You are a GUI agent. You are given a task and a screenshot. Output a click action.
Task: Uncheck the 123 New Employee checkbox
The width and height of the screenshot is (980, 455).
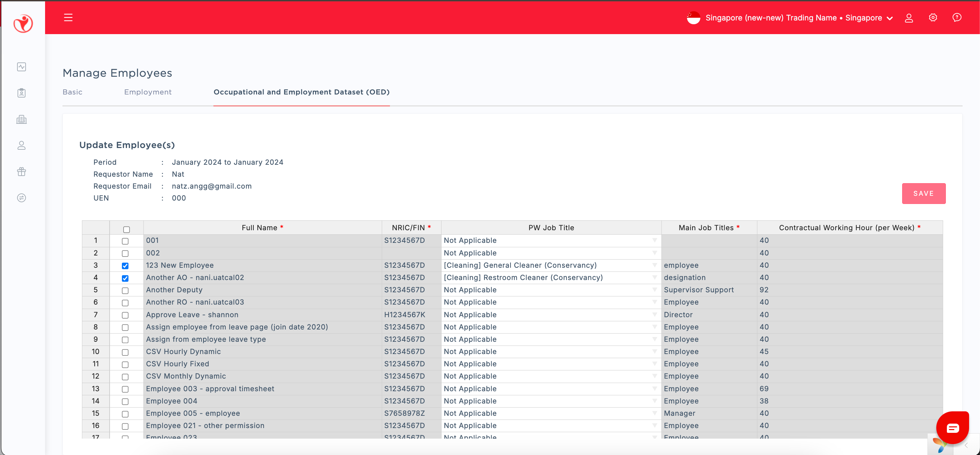click(125, 266)
